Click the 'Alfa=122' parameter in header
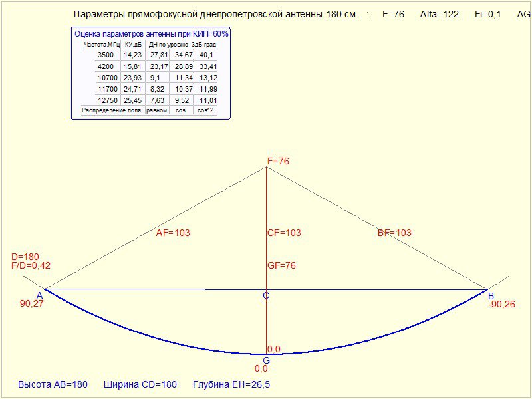The width and height of the screenshot is (532, 399). tap(439, 15)
